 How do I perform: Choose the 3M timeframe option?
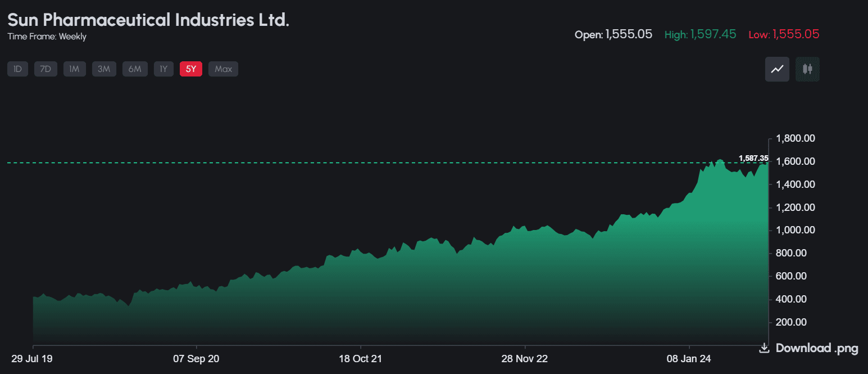pos(104,69)
